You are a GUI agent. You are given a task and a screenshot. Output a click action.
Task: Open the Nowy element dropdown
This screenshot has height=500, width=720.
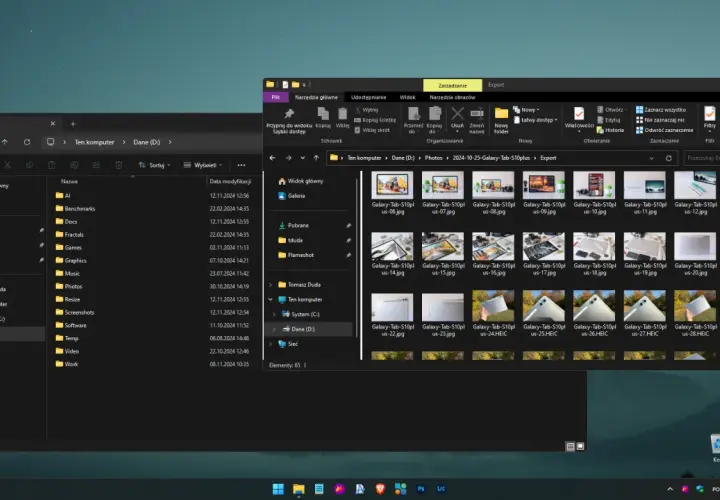pyautogui.click(x=526, y=110)
